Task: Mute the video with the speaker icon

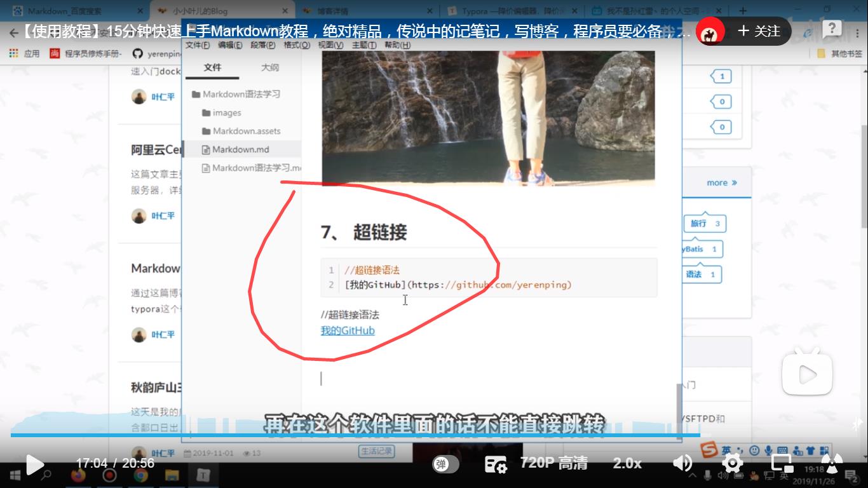Action: pyautogui.click(x=682, y=463)
